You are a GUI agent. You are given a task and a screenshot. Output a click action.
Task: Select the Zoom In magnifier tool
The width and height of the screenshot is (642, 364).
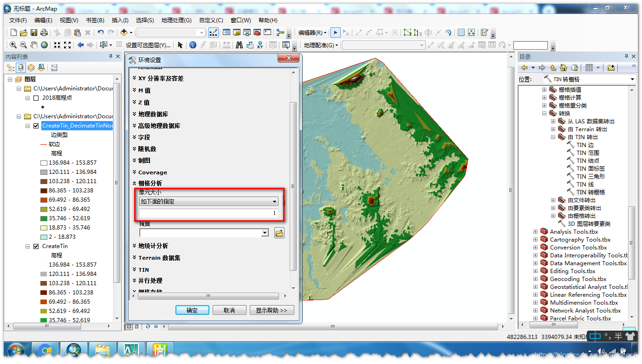click(x=13, y=45)
